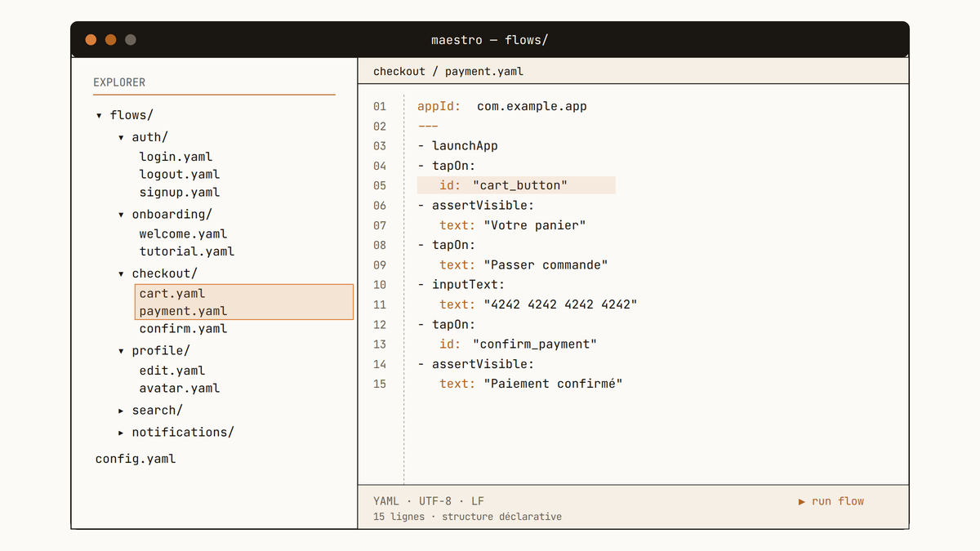Collapse the onboarding/ folder arrow
980x551 pixels.
[121, 215]
